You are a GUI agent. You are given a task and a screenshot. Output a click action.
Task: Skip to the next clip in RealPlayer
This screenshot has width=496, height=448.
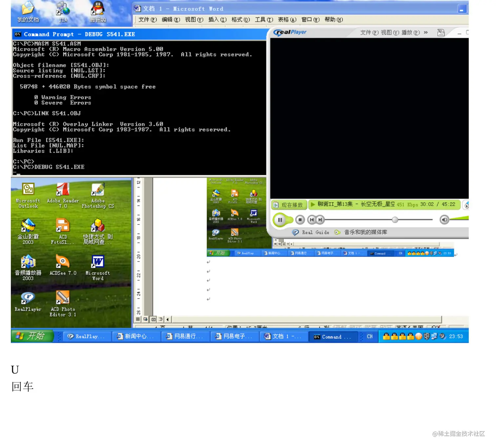point(320,220)
